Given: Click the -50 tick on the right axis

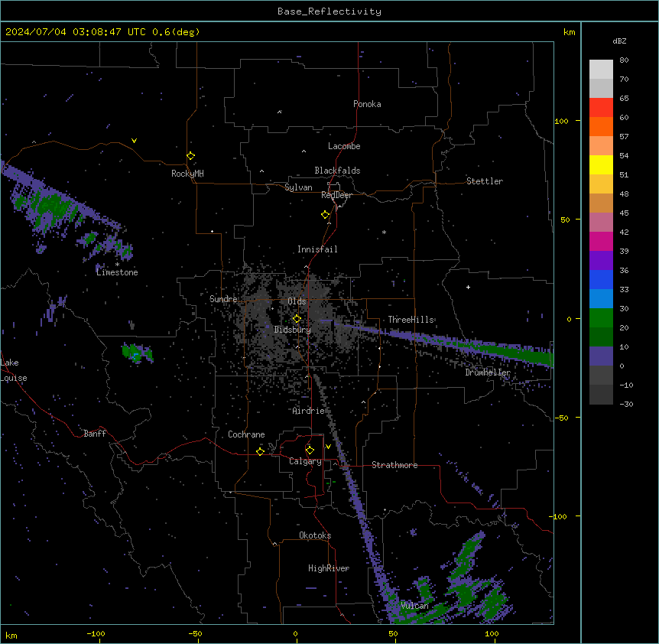Looking at the screenshot, I should [561, 418].
